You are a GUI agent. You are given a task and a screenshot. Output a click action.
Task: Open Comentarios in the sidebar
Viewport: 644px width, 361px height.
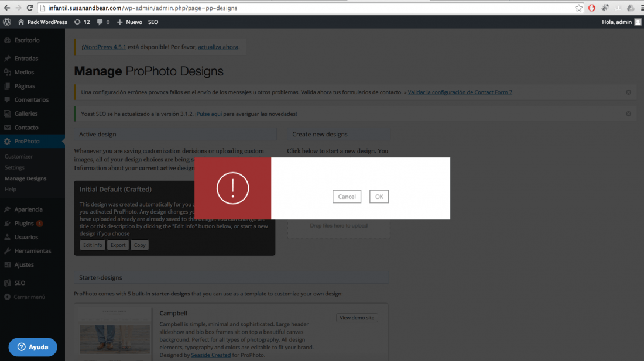coord(32,99)
